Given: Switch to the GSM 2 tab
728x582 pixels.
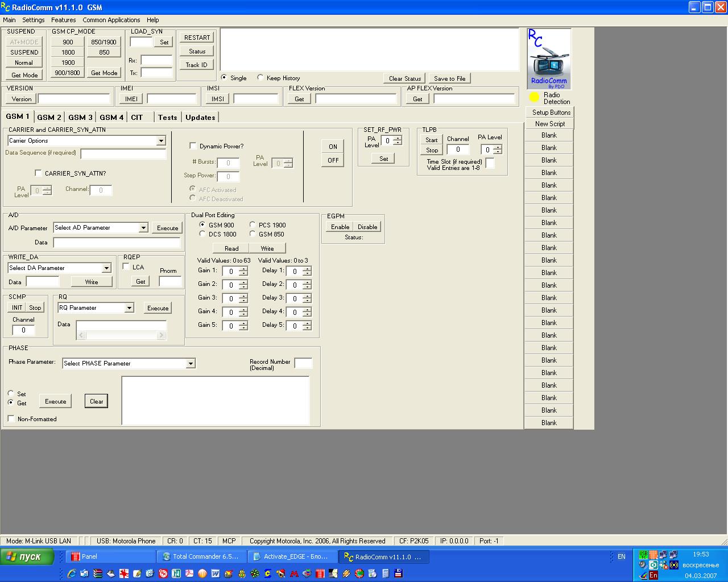Looking at the screenshot, I should pos(49,117).
